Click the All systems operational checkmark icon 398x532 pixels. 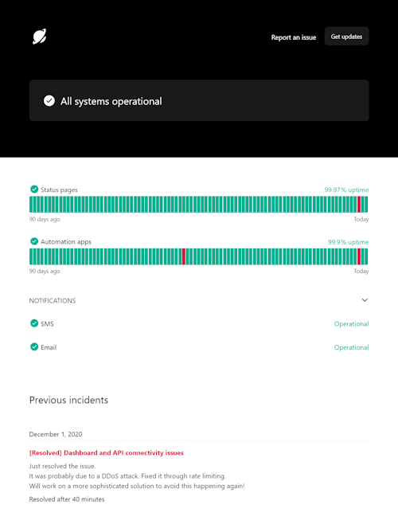(x=49, y=101)
